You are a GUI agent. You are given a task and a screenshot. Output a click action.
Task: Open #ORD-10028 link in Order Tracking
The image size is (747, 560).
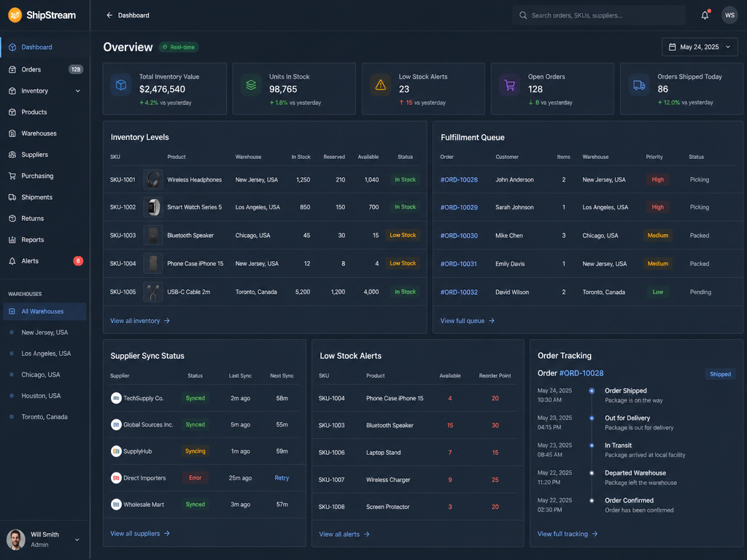click(x=581, y=373)
